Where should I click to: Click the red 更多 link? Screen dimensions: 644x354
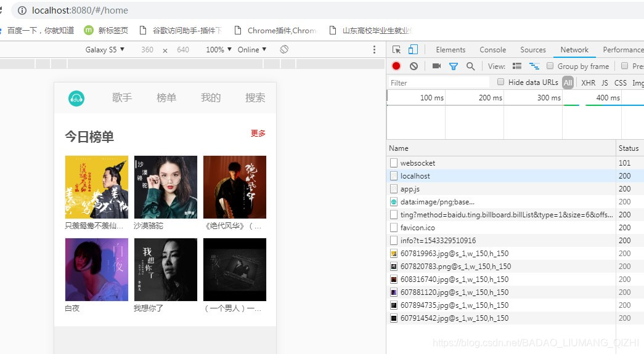258,134
